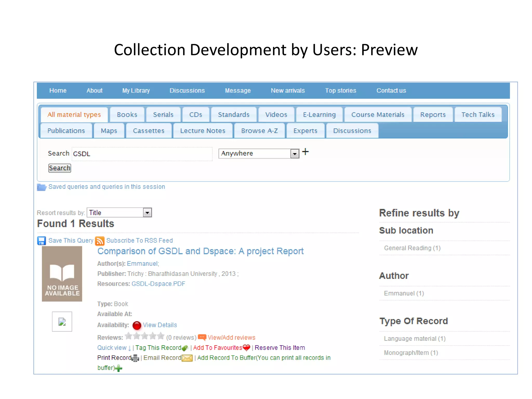Click Add To Favourites link

click(x=218, y=348)
